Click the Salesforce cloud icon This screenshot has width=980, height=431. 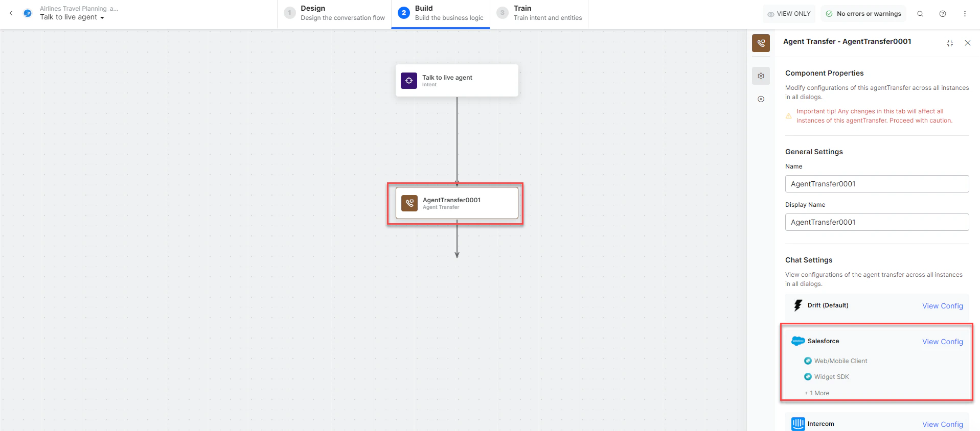click(x=798, y=341)
